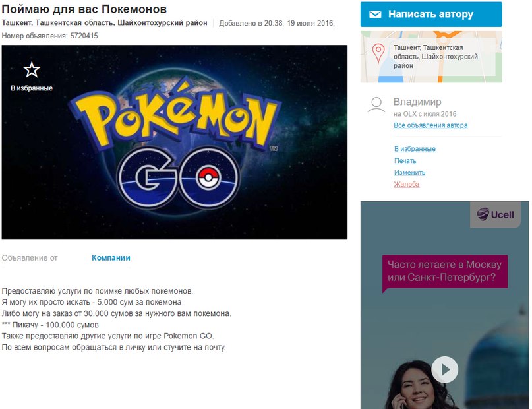
Task: Click the Компании seller type link
Action: coord(111,258)
